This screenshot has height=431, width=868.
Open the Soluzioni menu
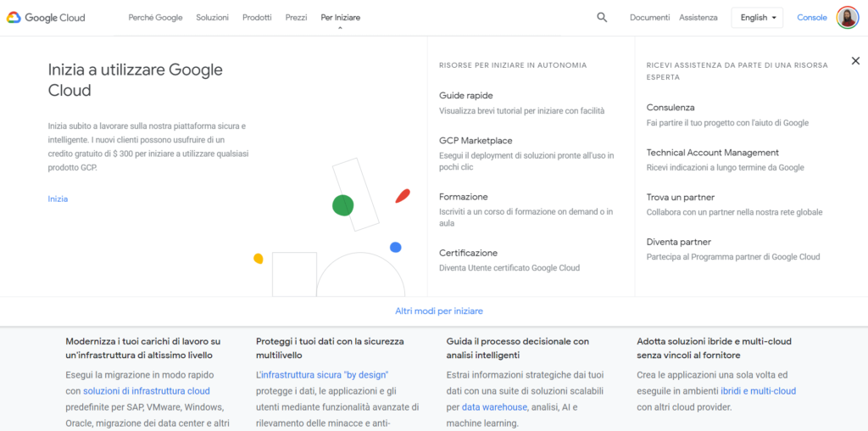[212, 18]
